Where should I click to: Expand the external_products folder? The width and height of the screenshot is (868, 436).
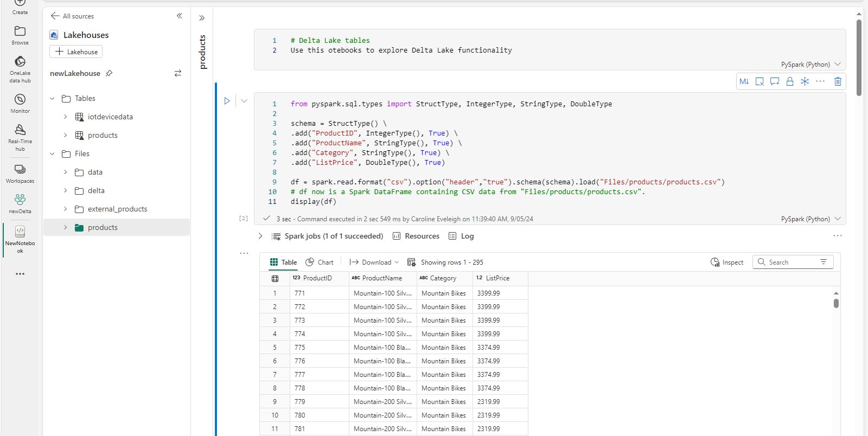65,209
